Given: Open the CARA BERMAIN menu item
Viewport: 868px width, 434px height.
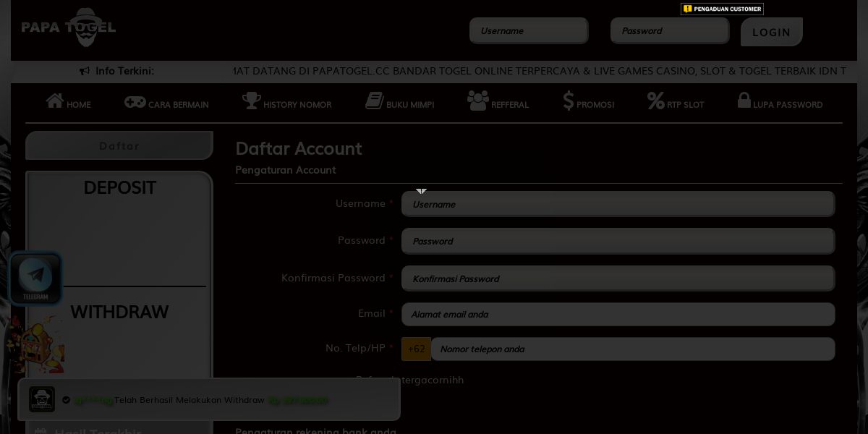Looking at the screenshot, I should 179,105.
